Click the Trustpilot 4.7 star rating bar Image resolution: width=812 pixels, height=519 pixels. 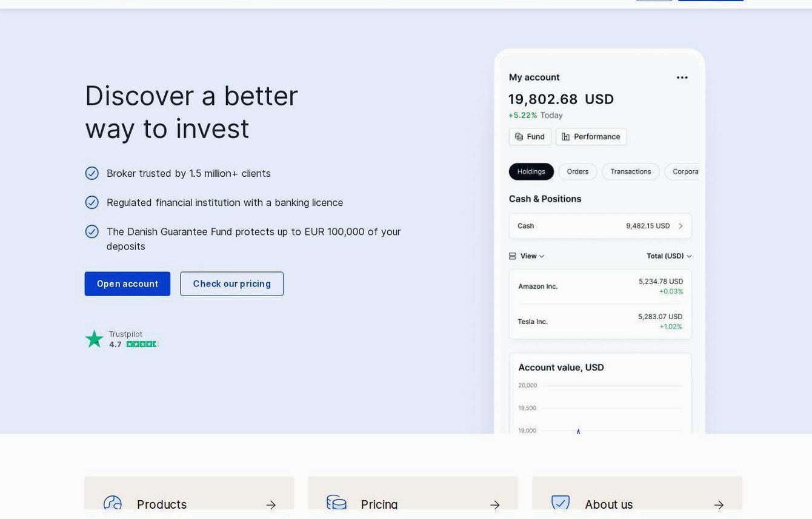pos(142,344)
